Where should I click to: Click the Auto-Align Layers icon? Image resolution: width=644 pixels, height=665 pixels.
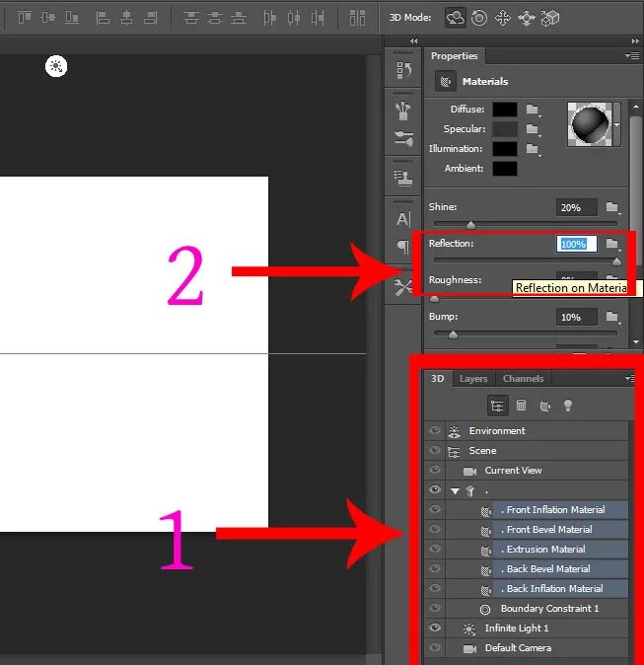[x=357, y=18]
